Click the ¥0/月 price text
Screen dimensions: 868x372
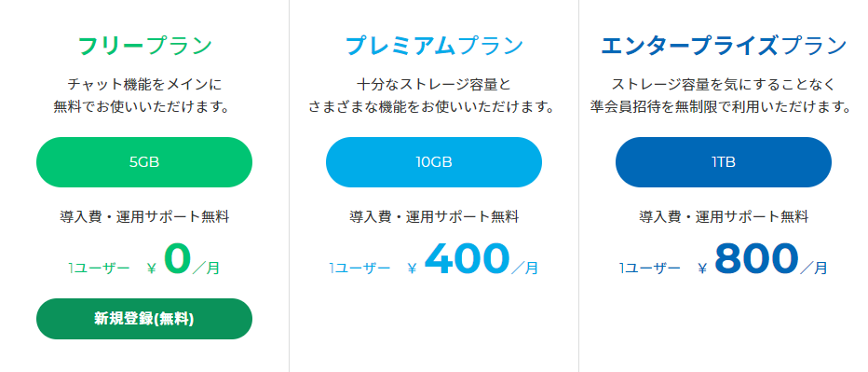coord(183,260)
